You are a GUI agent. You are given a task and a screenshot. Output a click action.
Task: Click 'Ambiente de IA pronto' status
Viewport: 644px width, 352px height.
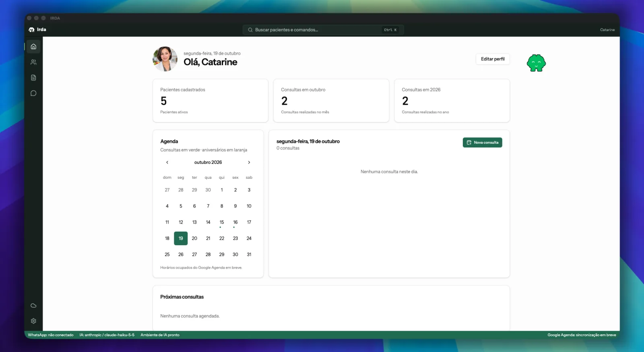click(160, 335)
